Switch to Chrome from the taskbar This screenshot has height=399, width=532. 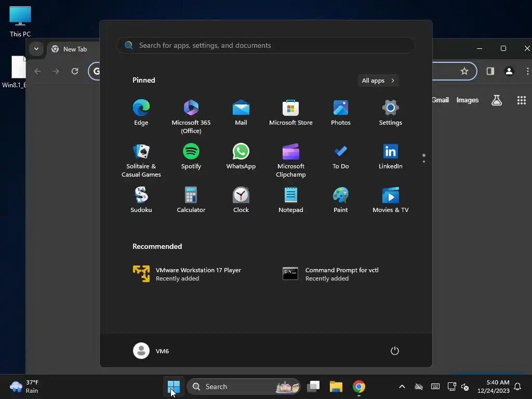click(358, 387)
